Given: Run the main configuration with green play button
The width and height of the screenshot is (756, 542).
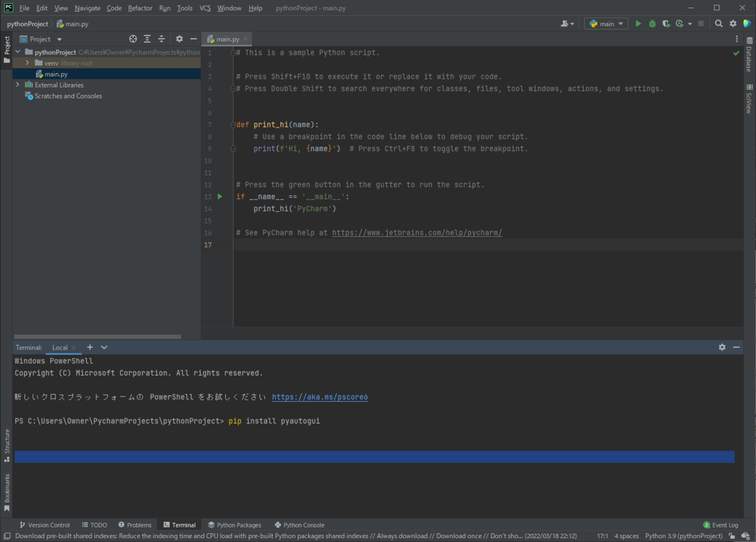Looking at the screenshot, I should tap(638, 23).
